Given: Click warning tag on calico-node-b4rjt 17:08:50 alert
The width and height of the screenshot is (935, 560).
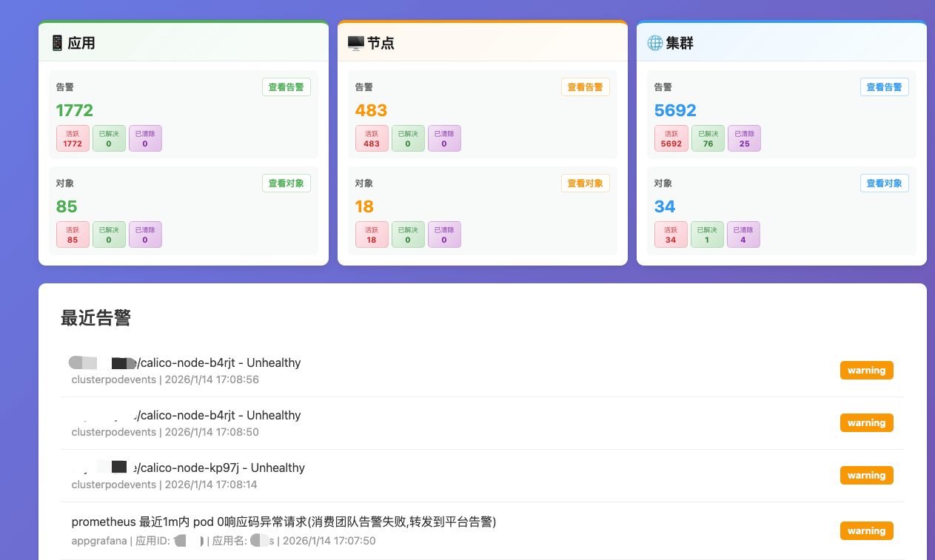Looking at the screenshot, I should pos(866,423).
